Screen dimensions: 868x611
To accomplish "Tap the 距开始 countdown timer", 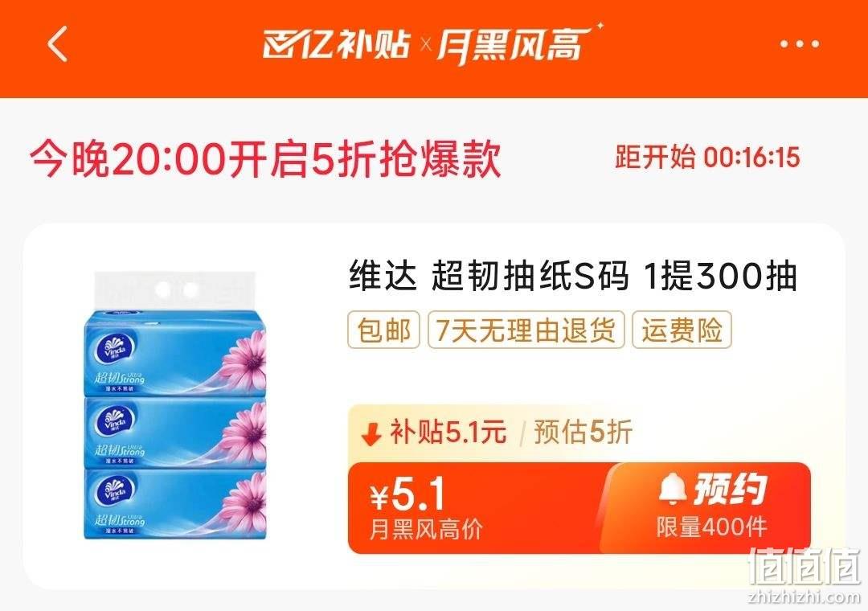I will (x=707, y=158).
